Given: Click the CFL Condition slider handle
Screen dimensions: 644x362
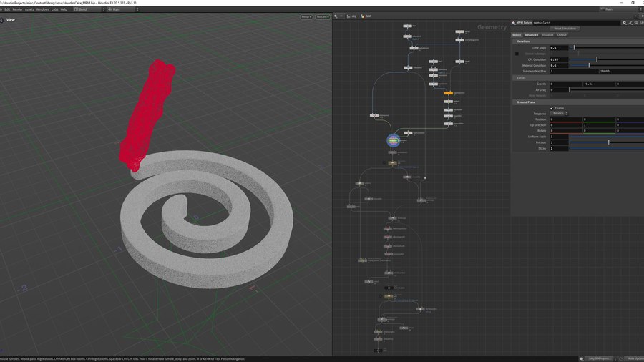Looking at the screenshot, I should 597,59.
